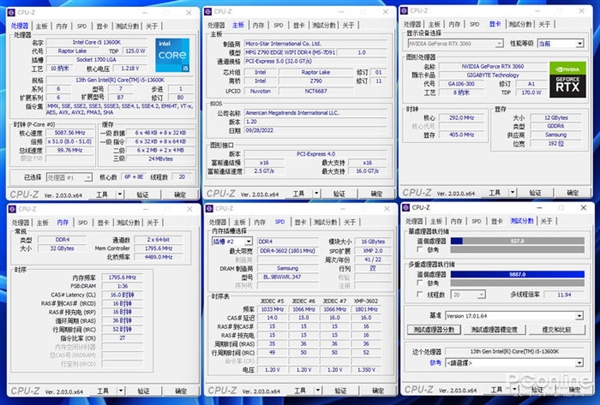The height and width of the screenshot is (405, 600).
Task: Click CPU-Z title icon in 主板 window
Action: 208,12
